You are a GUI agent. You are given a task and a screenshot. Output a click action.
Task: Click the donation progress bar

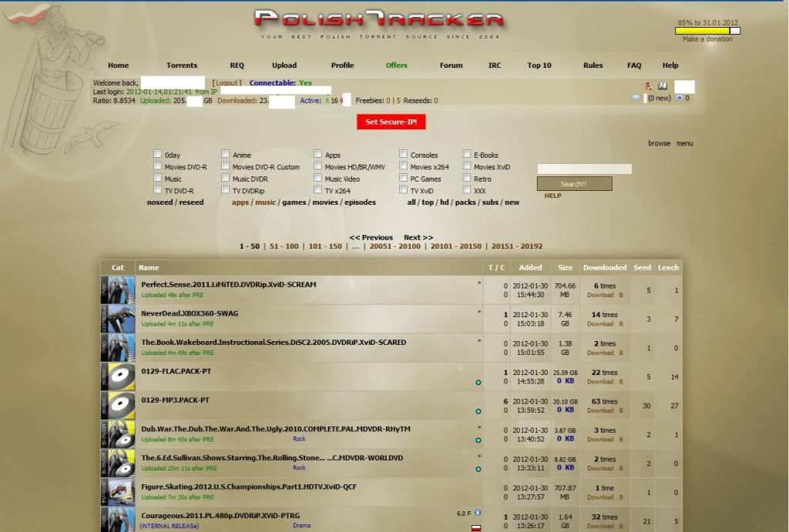(707, 31)
